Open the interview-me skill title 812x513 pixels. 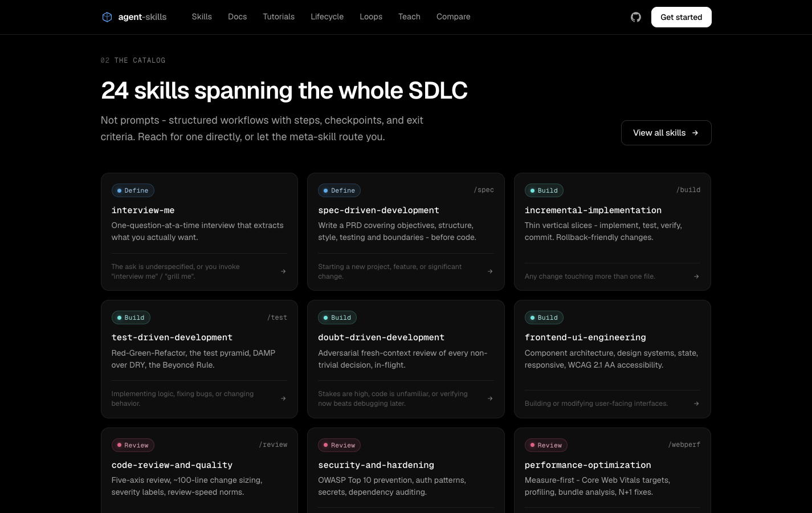pyautogui.click(x=143, y=210)
